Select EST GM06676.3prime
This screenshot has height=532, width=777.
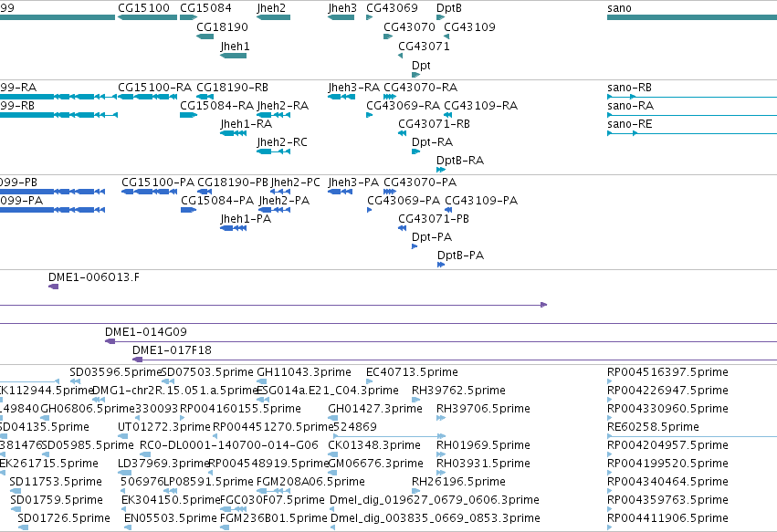pos(375,464)
